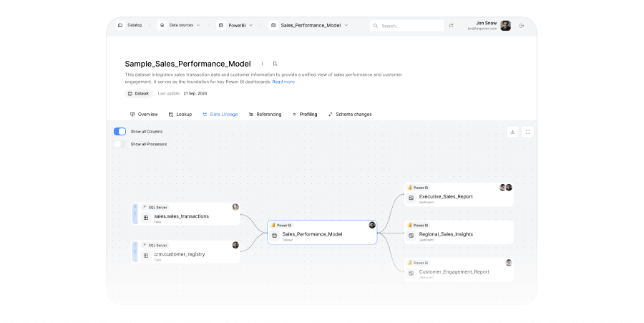Click the logout icon beside user avatar
Viewport: 644px width, 323px height.
[522, 26]
